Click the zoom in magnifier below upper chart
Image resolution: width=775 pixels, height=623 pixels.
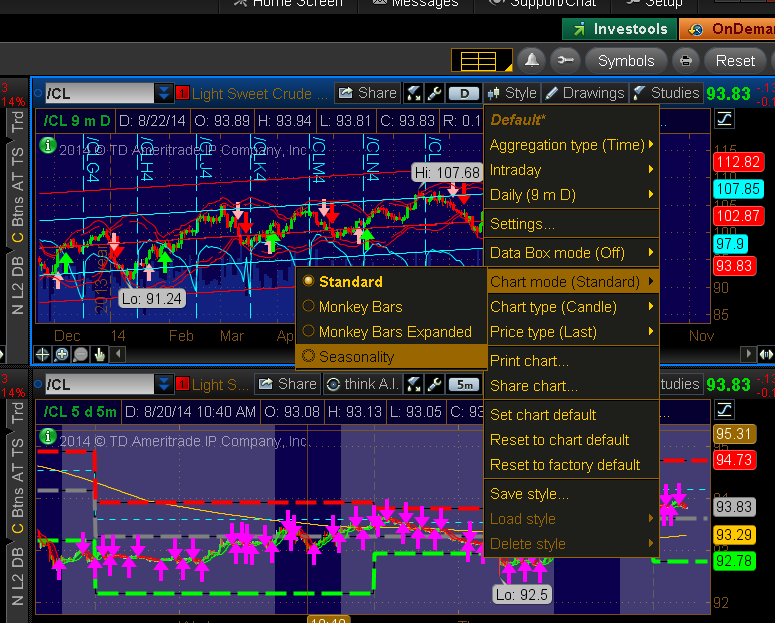tap(62, 355)
